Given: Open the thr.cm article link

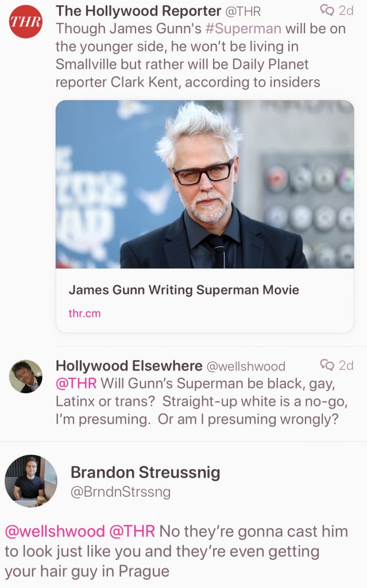Looking at the screenshot, I should [x=84, y=313].
